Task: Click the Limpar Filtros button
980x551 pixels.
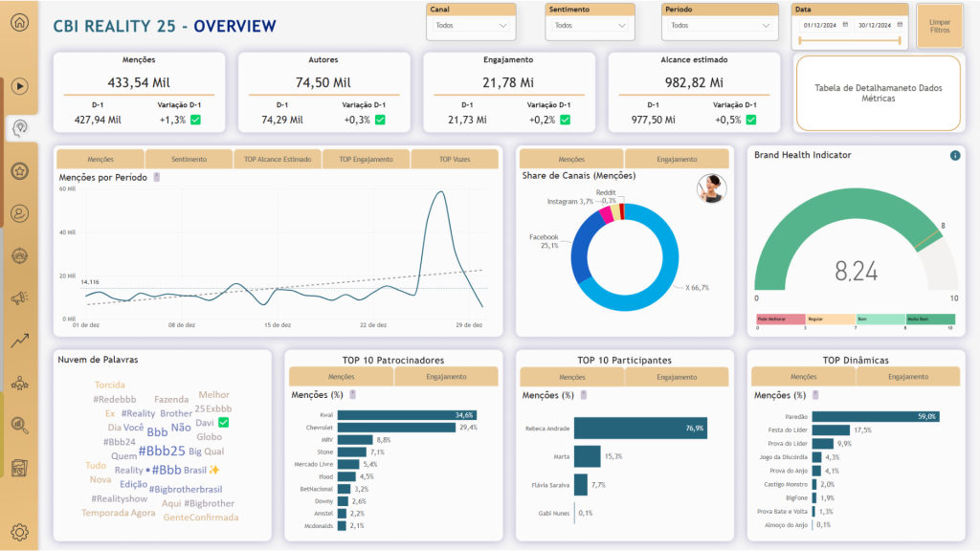Action: click(940, 26)
